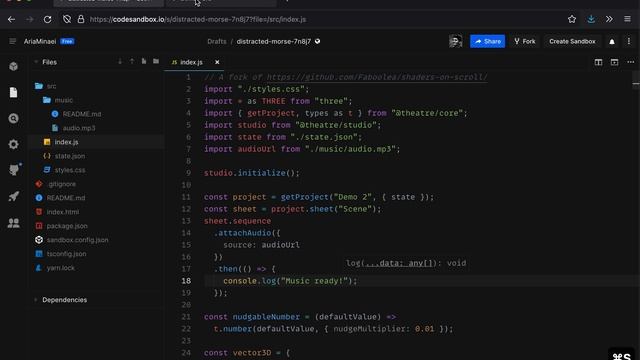Collapse the src folder
This screenshot has width=640, height=360.
[x=51, y=86]
